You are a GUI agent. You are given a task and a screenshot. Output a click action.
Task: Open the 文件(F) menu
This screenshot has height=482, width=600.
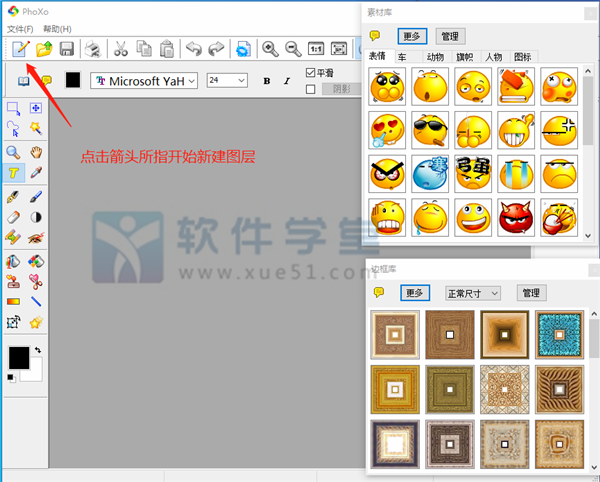(20, 28)
